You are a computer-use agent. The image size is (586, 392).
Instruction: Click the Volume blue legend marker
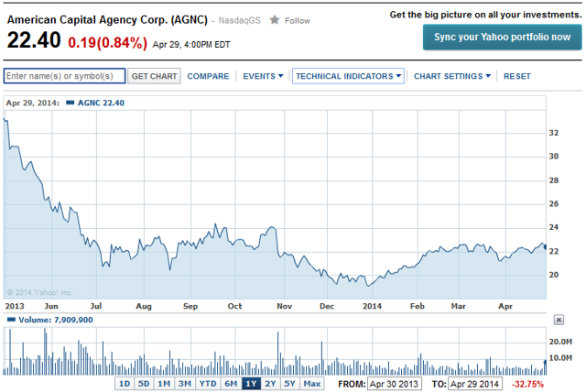pyautogui.click(x=11, y=320)
